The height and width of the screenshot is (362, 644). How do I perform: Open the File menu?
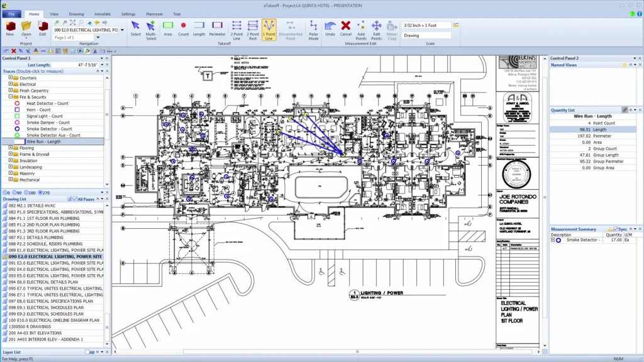coord(11,14)
